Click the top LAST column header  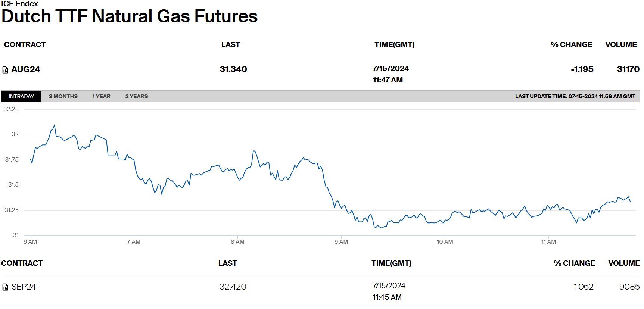point(230,44)
